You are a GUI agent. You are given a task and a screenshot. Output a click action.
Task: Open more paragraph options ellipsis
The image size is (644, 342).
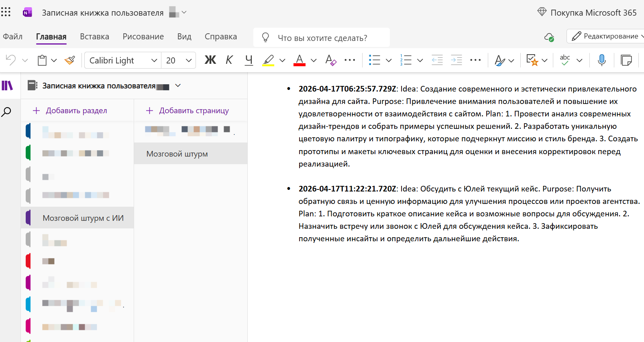coord(475,60)
